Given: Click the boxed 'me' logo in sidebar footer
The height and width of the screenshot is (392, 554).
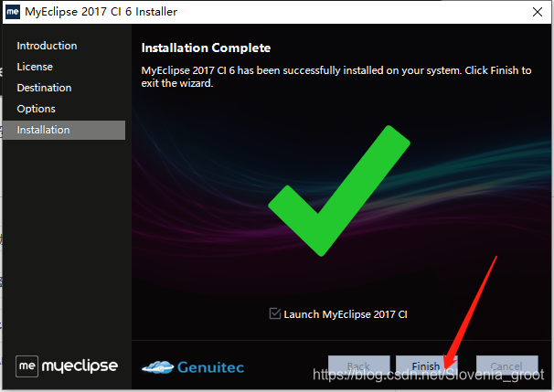Looking at the screenshot, I should point(27,366).
